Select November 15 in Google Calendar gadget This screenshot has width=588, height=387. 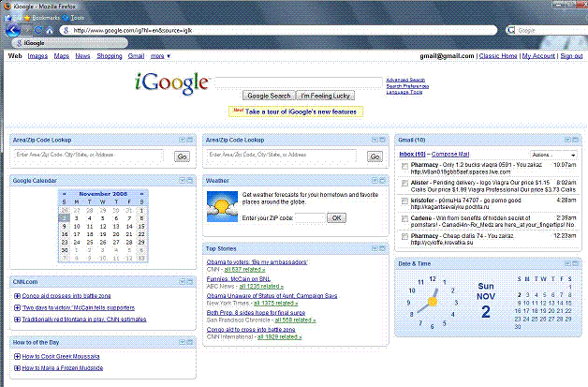tap(141, 227)
